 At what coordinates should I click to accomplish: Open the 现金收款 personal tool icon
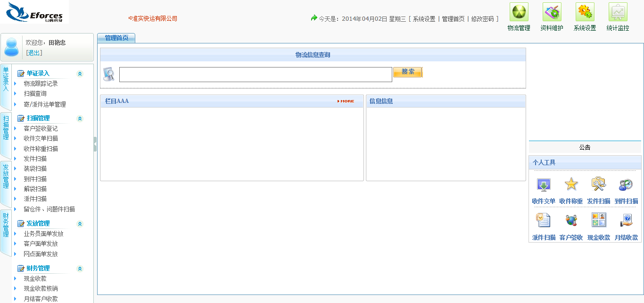coord(598,220)
